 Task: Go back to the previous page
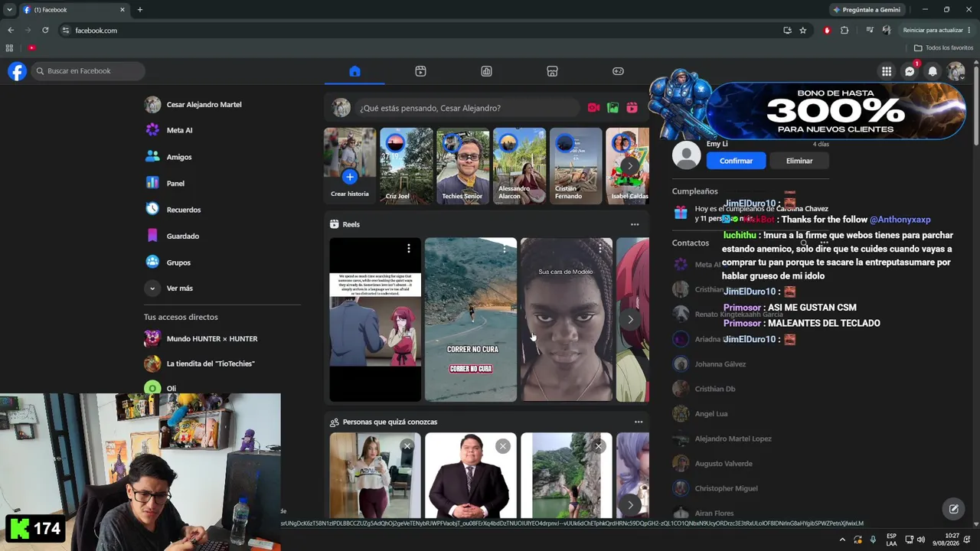click(11, 31)
